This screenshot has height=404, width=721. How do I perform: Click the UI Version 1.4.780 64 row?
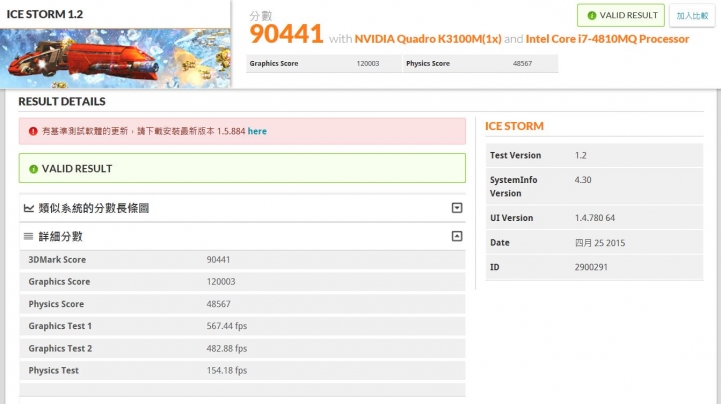(594, 218)
